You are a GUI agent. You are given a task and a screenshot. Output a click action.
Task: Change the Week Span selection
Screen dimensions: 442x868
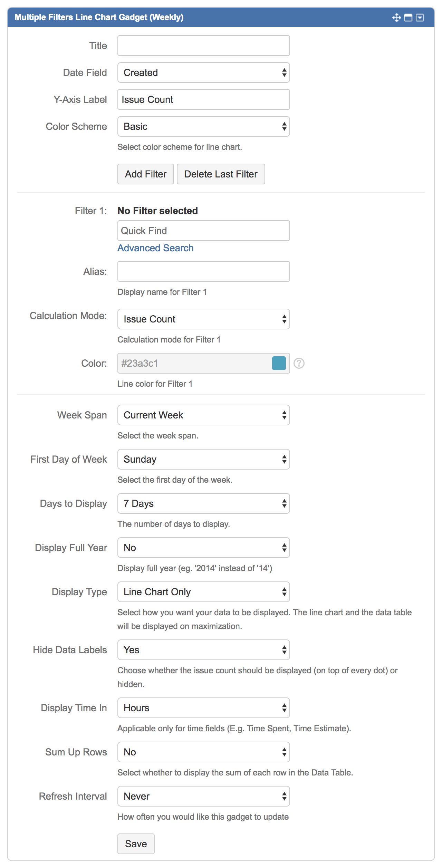pos(203,415)
